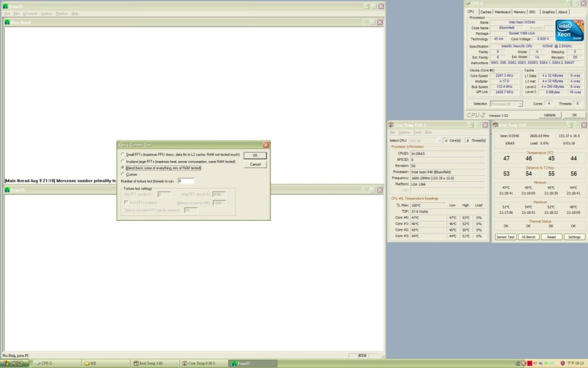Click the Prime95 taskbar icon

[253, 363]
